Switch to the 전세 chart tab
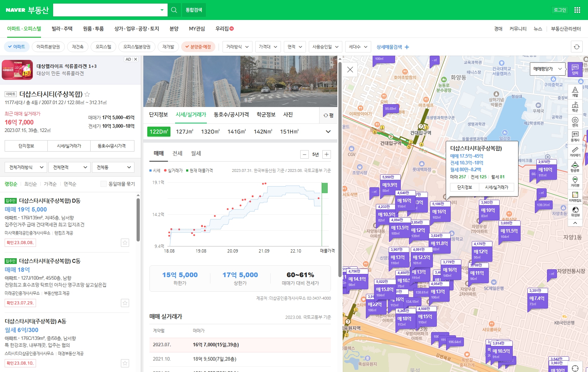 [x=177, y=153]
